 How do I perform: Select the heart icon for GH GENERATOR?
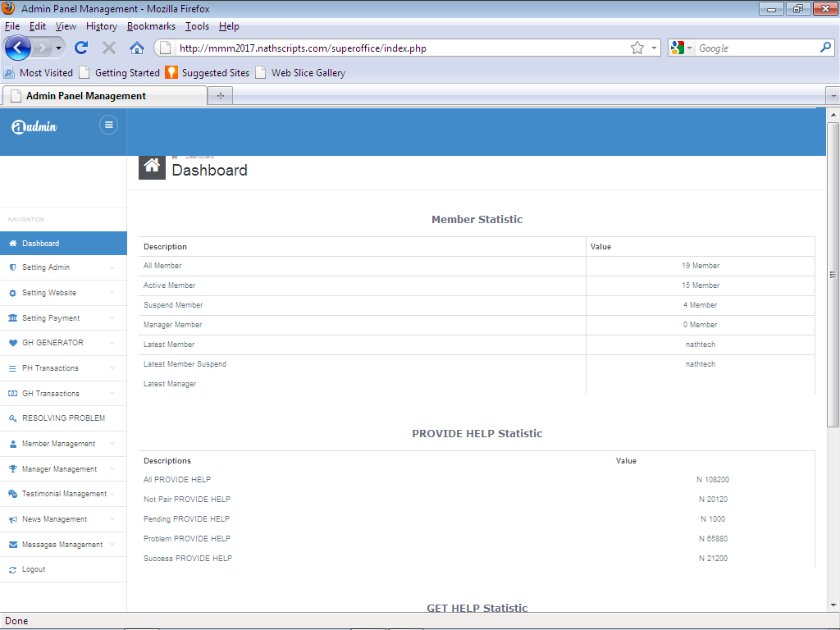tap(11, 343)
